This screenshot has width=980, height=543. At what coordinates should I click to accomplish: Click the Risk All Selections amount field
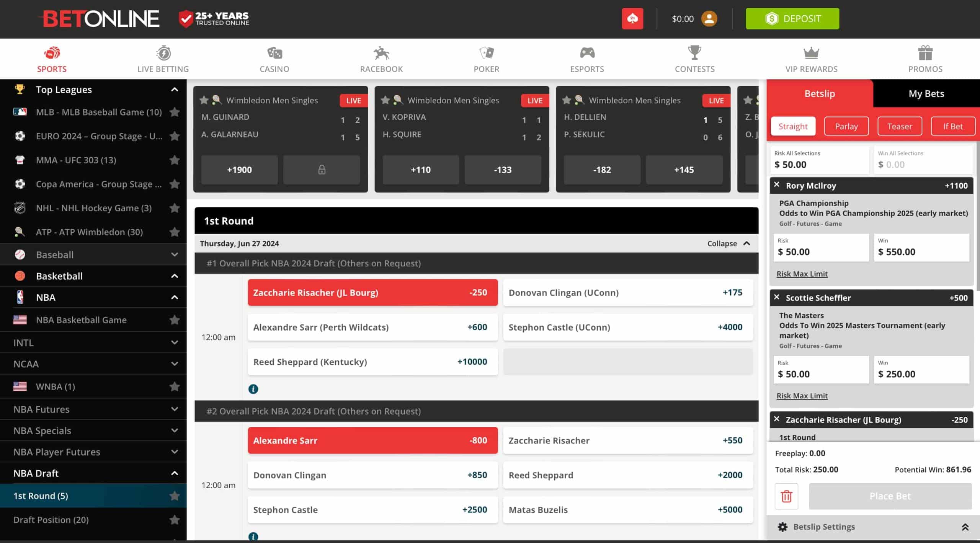[x=820, y=160]
